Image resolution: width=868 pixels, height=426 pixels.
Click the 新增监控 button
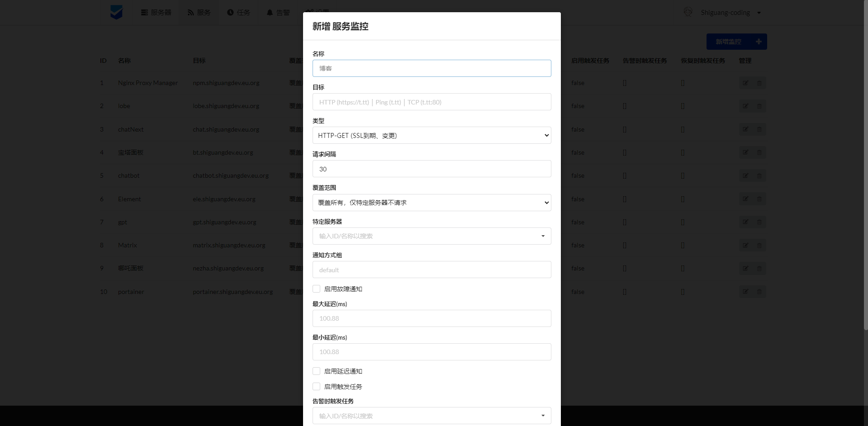click(736, 42)
